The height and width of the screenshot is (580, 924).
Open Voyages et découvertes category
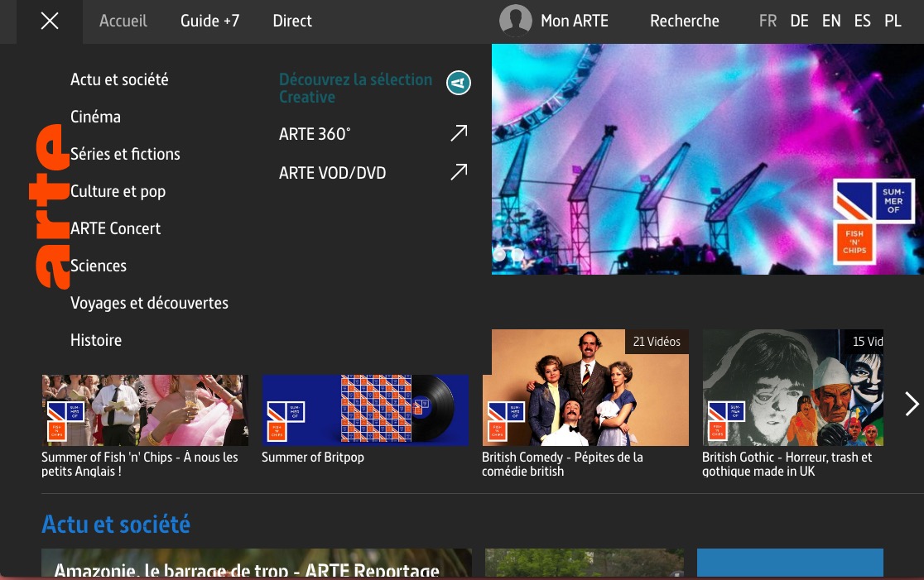(x=149, y=303)
